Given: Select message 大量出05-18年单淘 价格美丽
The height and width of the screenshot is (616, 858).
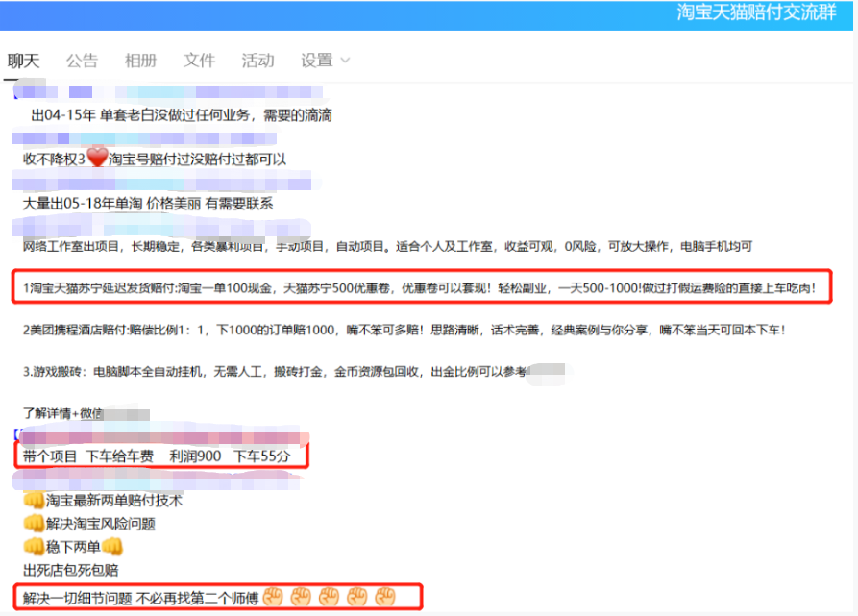Looking at the screenshot, I should pyautogui.click(x=148, y=204).
